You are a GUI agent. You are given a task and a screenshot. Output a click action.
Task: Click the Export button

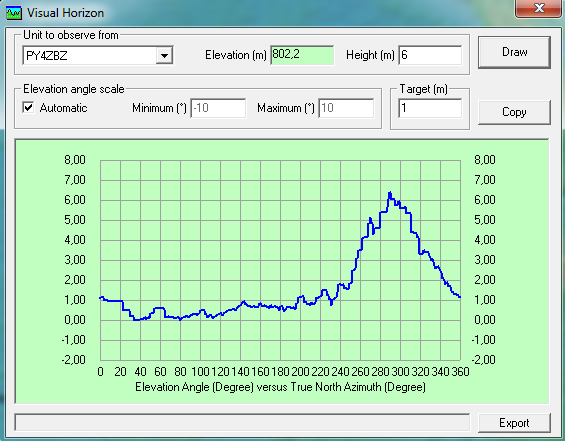pos(514,423)
